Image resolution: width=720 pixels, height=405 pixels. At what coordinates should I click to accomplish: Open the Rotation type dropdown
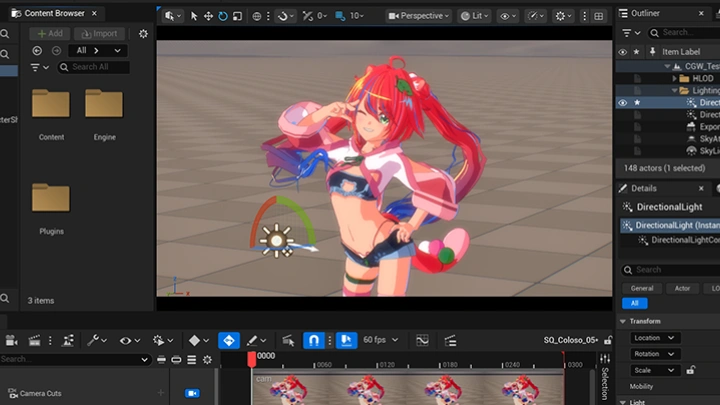pos(654,354)
